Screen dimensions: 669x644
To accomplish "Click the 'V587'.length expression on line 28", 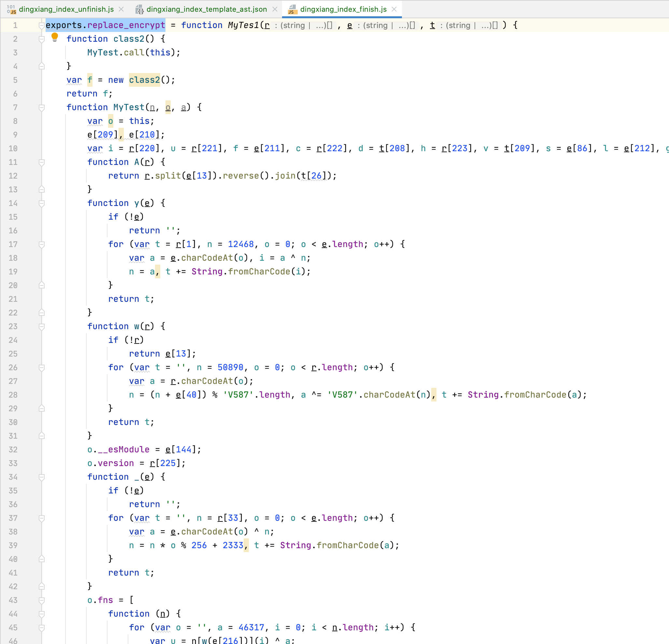I will (x=256, y=395).
